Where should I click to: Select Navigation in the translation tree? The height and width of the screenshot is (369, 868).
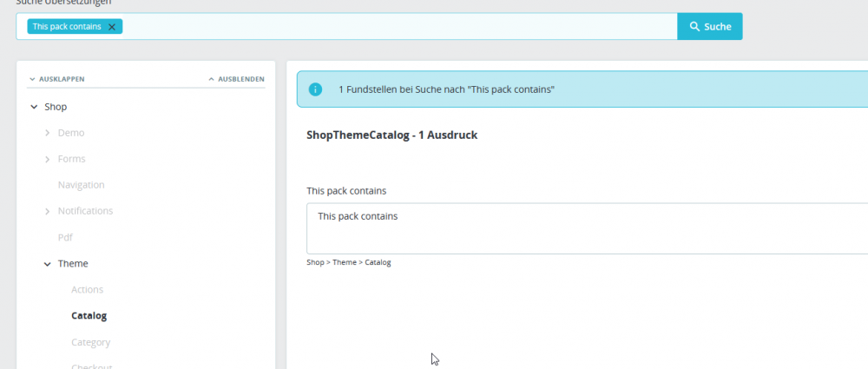click(81, 185)
